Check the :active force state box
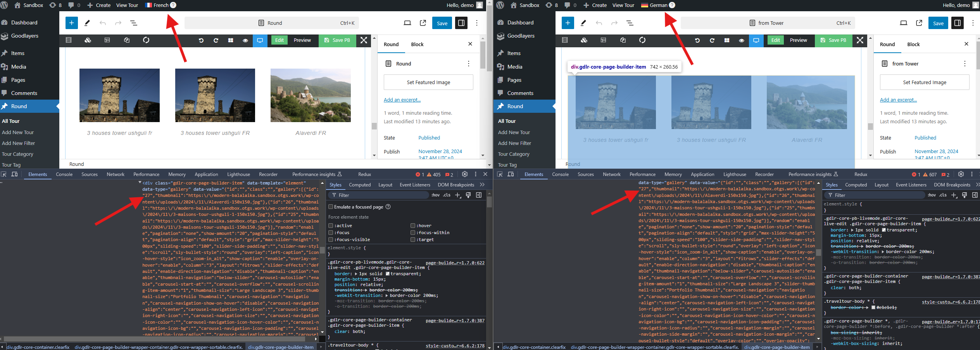 [x=331, y=226]
